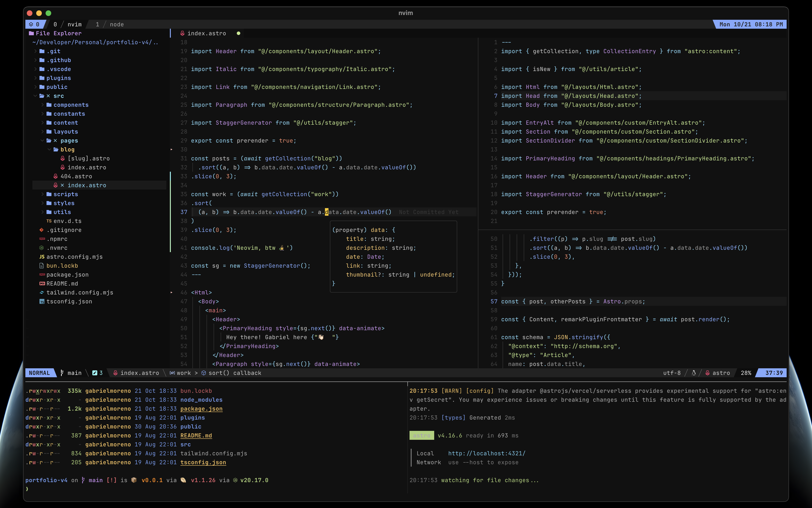Switch to tmux window 0 nvim
The image size is (812, 508).
click(x=67, y=24)
